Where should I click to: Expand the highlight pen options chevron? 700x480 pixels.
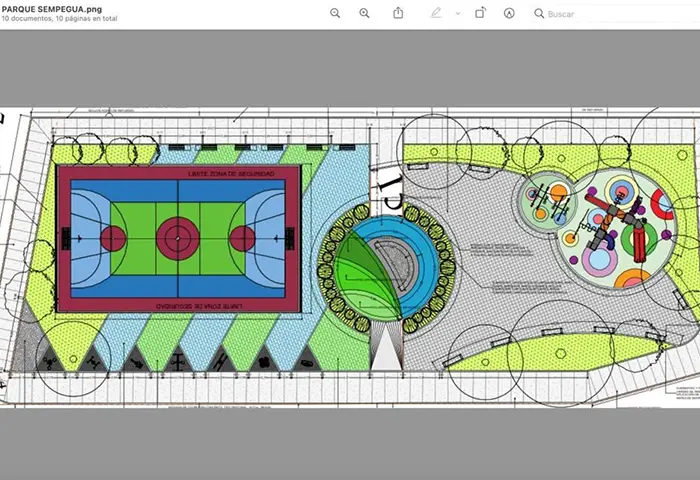coord(458,13)
